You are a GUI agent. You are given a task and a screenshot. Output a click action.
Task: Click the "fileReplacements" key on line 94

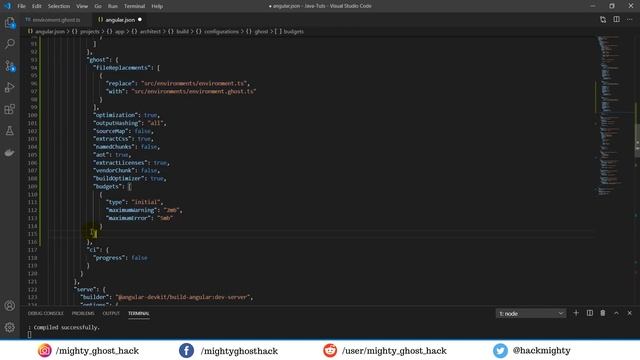(x=121, y=68)
